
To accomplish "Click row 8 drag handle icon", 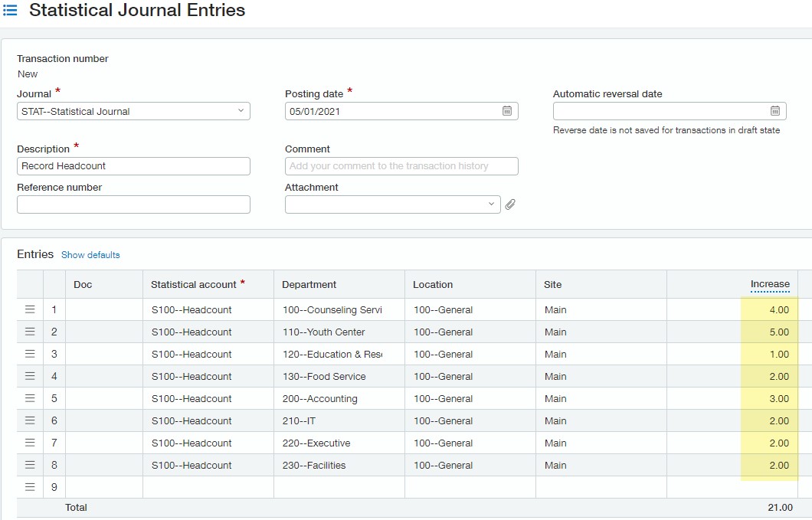I will [x=30, y=466].
